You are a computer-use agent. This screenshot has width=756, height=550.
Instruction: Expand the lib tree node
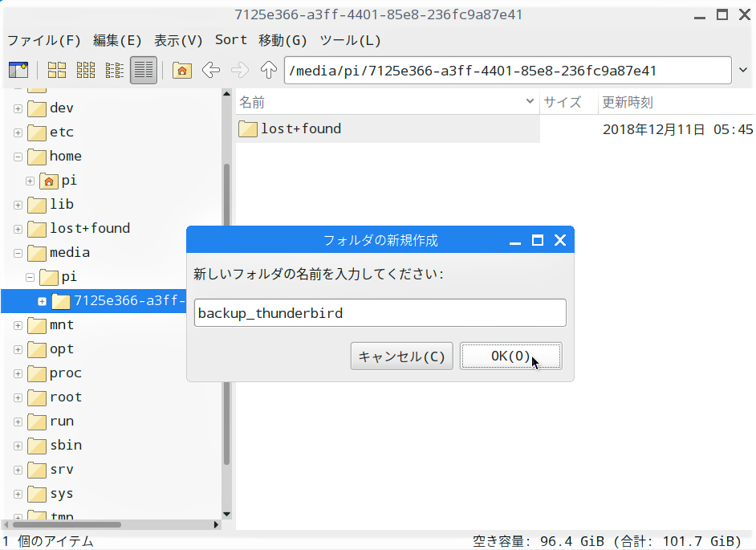click(x=18, y=205)
